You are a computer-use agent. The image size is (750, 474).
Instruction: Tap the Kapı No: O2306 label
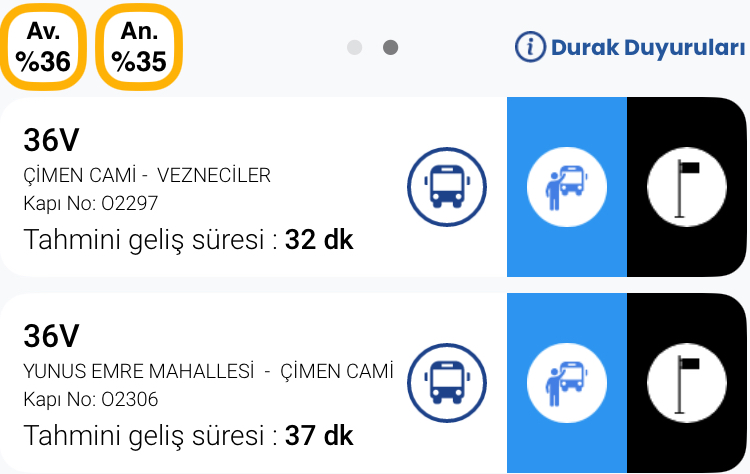coord(90,400)
